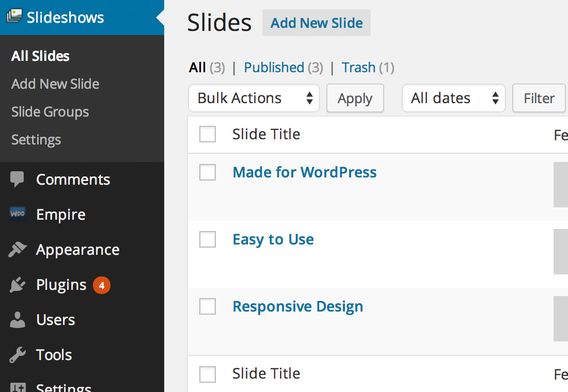Click the Add New Slide button
Screen dimensions: 568x392
tap(317, 23)
